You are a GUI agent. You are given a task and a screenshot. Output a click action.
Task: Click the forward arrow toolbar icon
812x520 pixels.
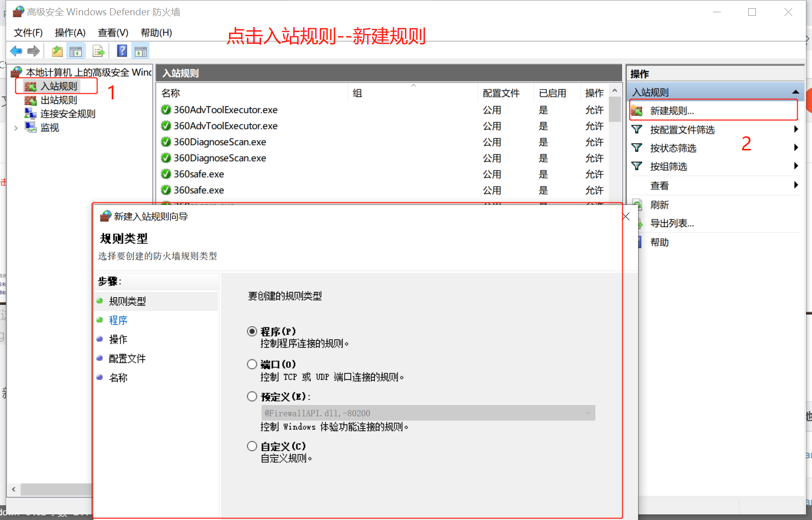[x=34, y=51]
